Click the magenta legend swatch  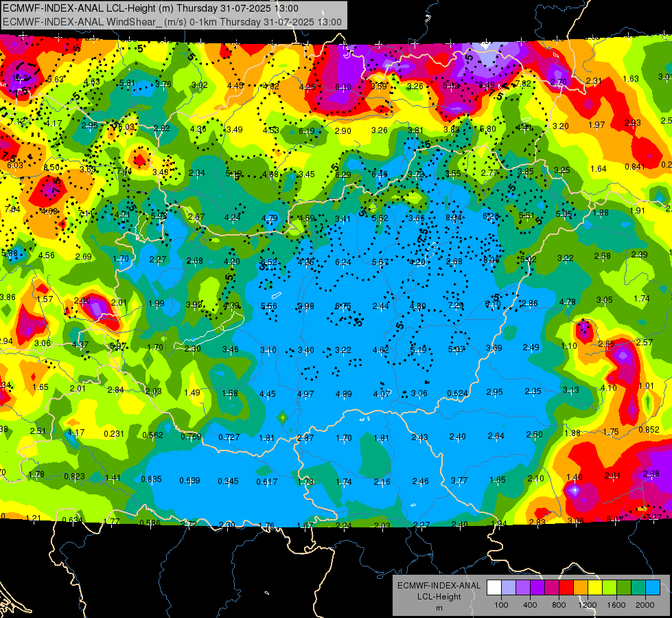coord(552,588)
